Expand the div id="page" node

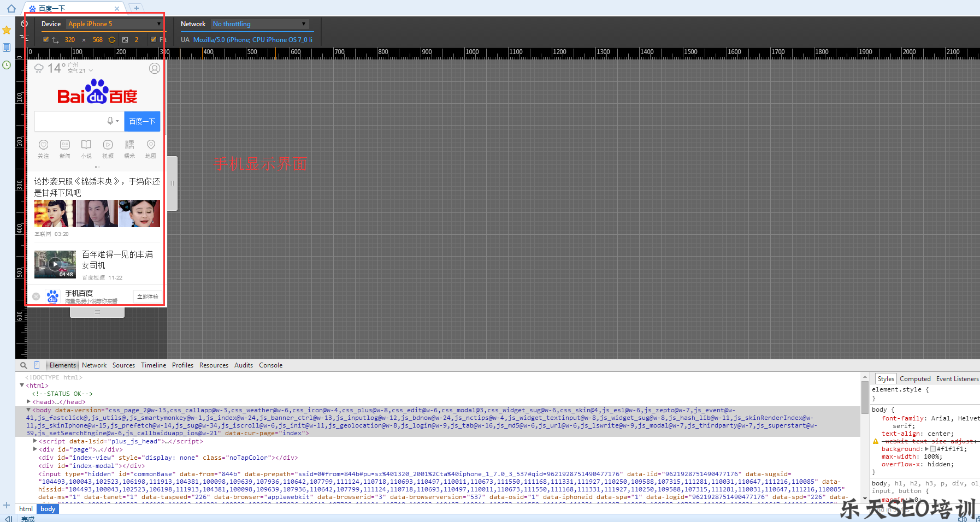coord(36,449)
